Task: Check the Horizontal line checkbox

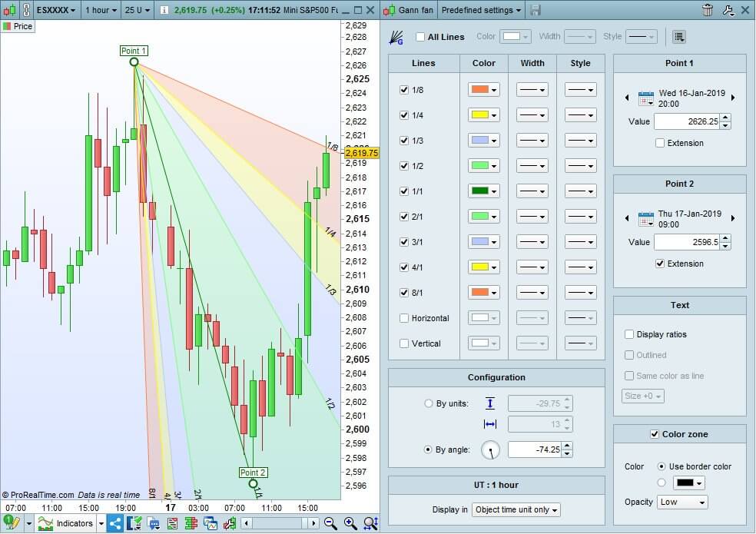Action: (x=404, y=318)
